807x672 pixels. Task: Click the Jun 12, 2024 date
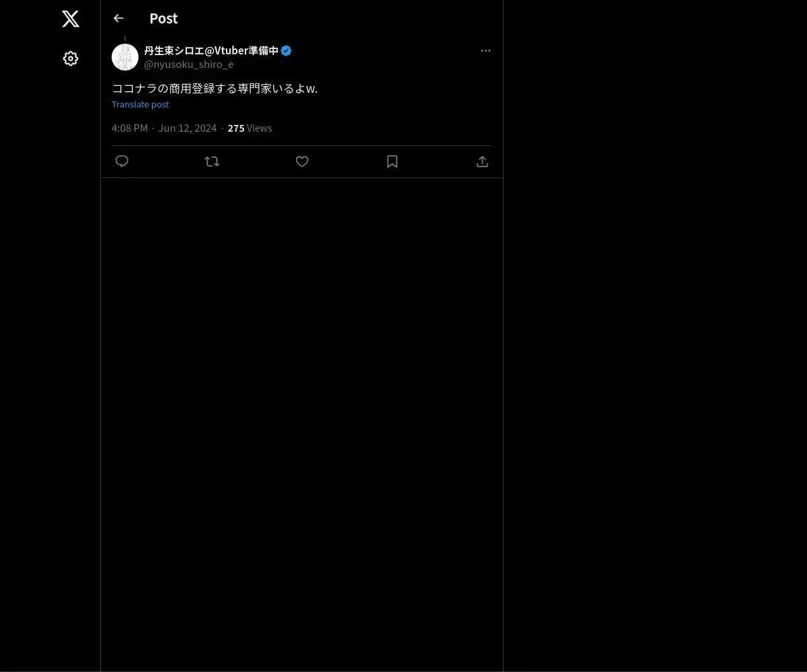(x=187, y=128)
